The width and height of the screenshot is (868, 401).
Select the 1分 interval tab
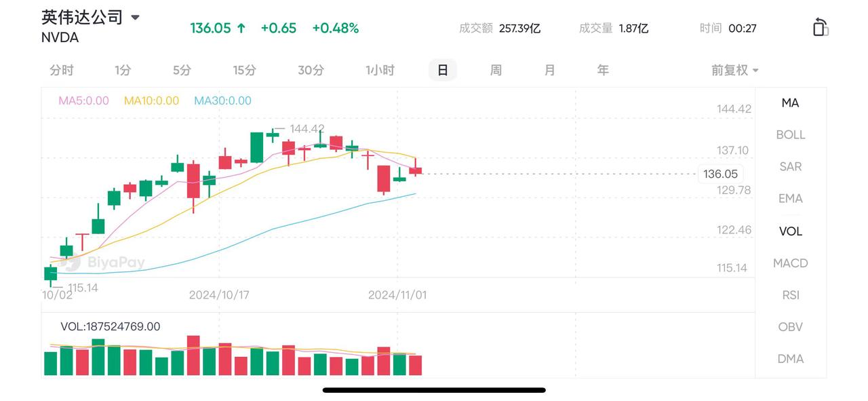tap(123, 70)
